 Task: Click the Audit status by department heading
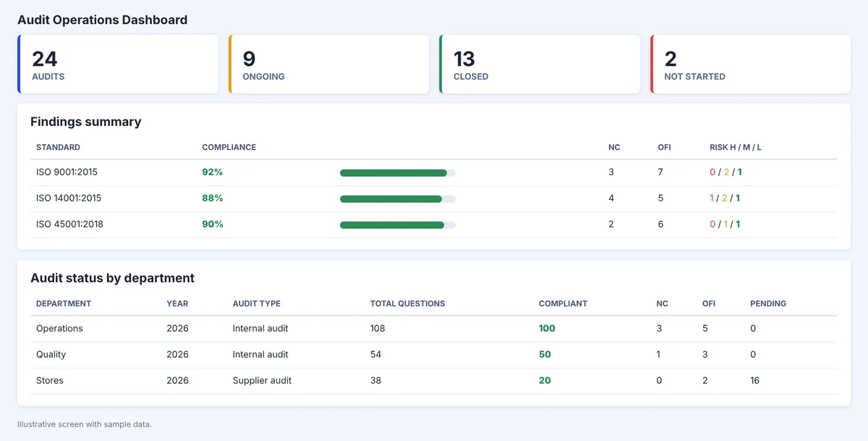(x=112, y=278)
